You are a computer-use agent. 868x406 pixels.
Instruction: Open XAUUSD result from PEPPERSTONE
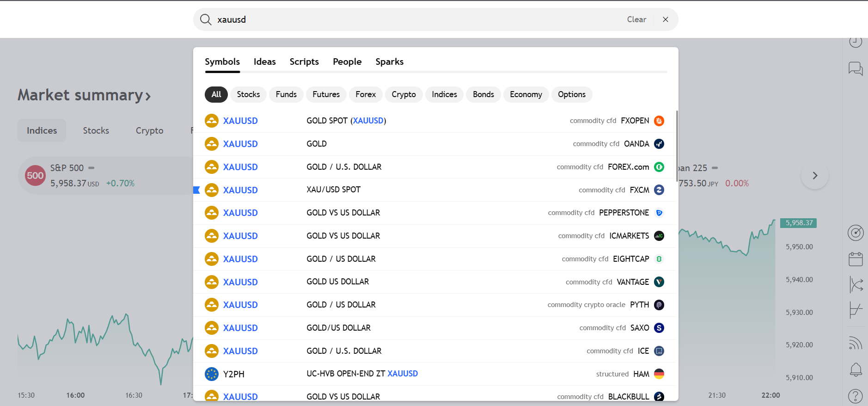434,213
